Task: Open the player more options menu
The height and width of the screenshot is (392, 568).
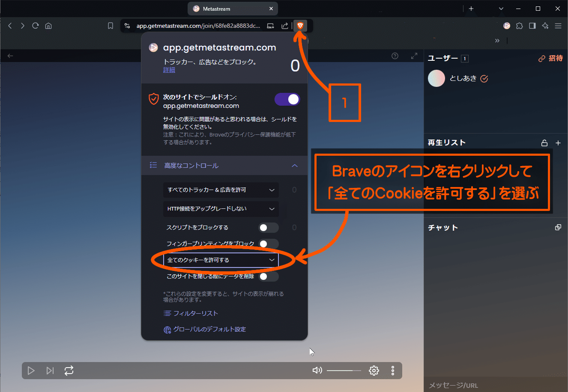Action: [393, 371]
